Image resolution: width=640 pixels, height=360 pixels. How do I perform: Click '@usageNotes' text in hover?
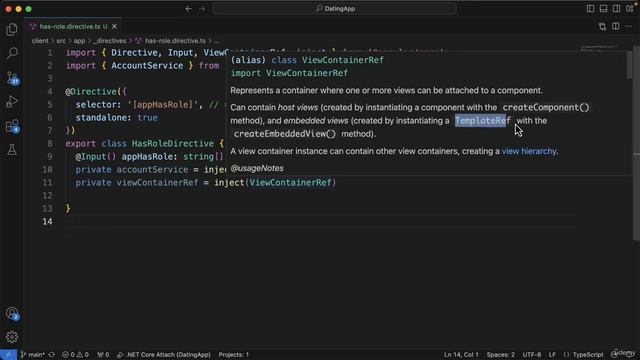(257, 168)
